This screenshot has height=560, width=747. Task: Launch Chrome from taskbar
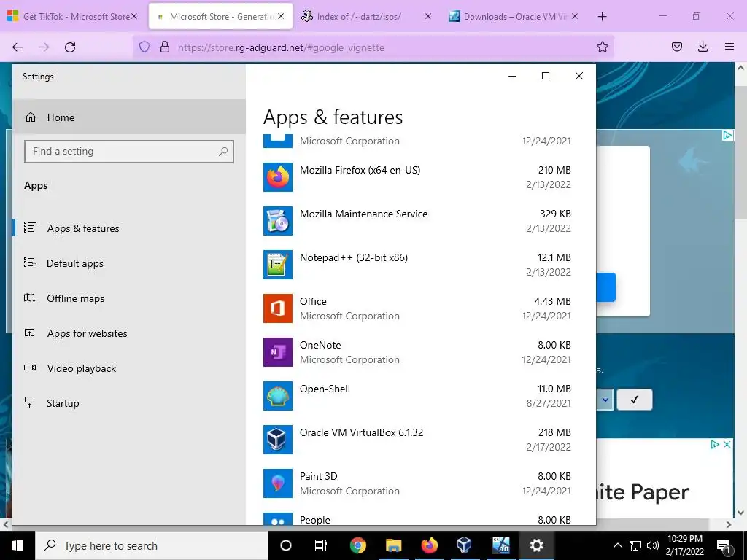tap(357, 545)
